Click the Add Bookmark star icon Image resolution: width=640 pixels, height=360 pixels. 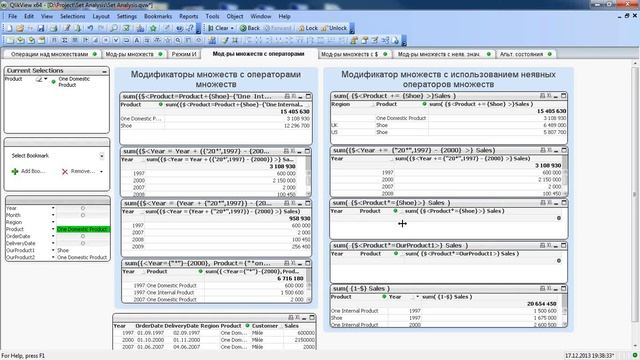(x=153, y=28)
